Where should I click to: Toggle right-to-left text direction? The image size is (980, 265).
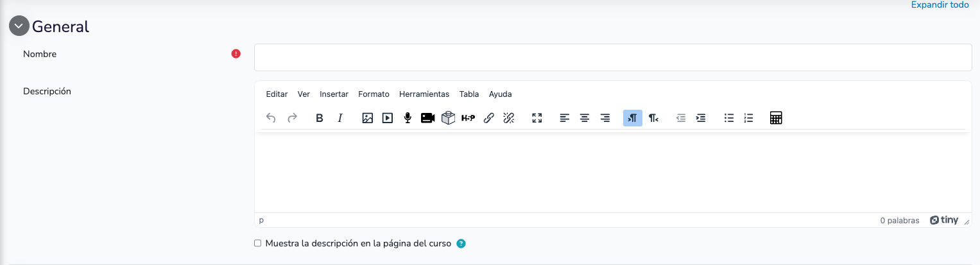click(653, 118)
